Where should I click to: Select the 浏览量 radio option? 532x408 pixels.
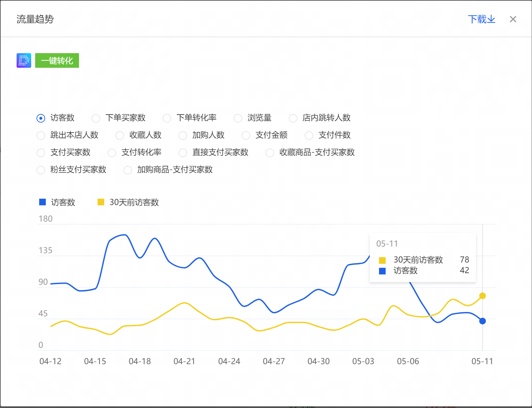238,118
